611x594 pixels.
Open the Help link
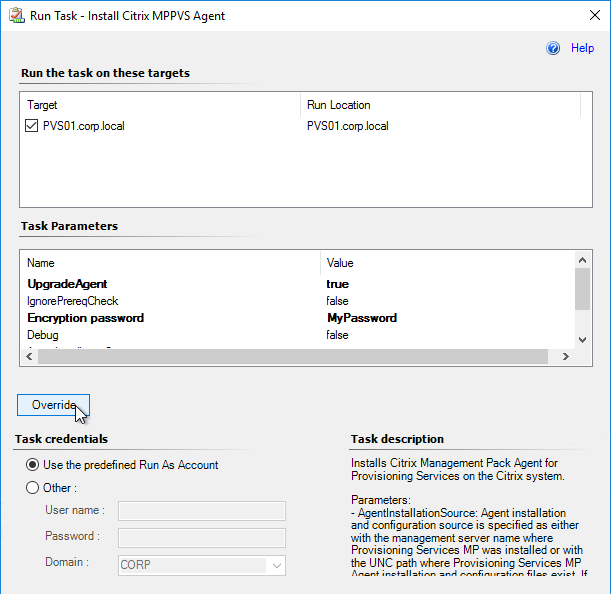582,48
